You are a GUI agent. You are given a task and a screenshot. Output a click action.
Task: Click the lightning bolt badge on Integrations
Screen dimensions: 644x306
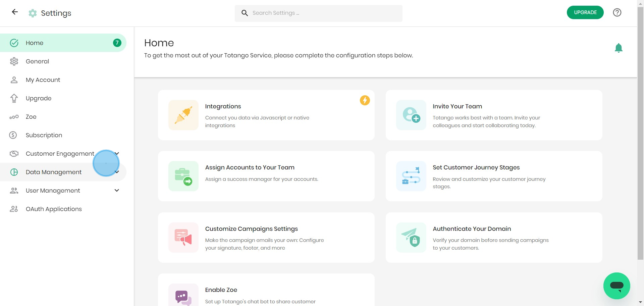click(x=365, y=100)
